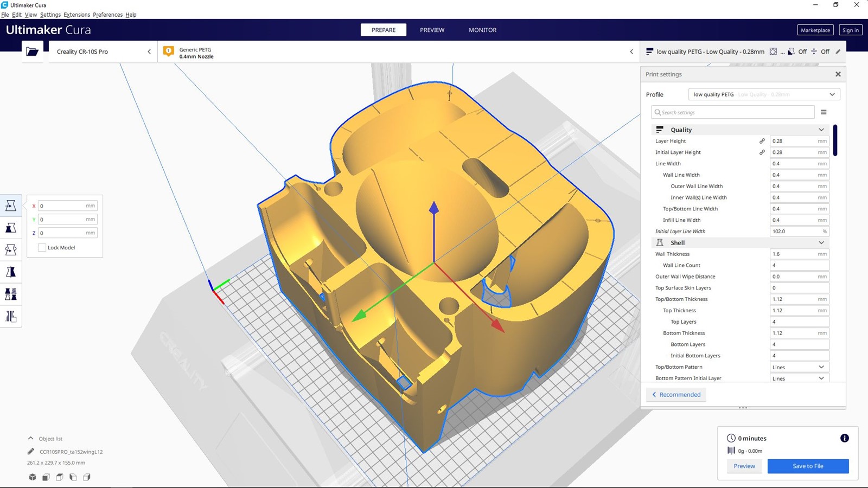Viewport: 868px width, 488px height.
Task: Click the X position input field
Action: coord(67,206)
